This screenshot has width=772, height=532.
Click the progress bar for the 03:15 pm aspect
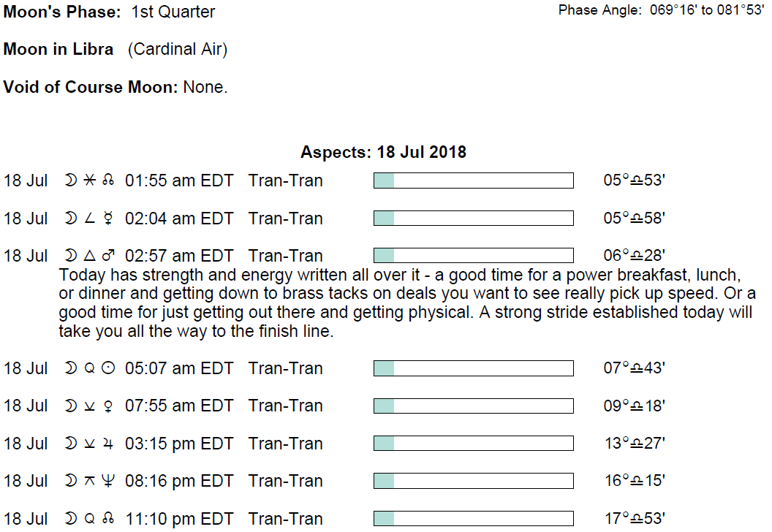click(473, 444)
